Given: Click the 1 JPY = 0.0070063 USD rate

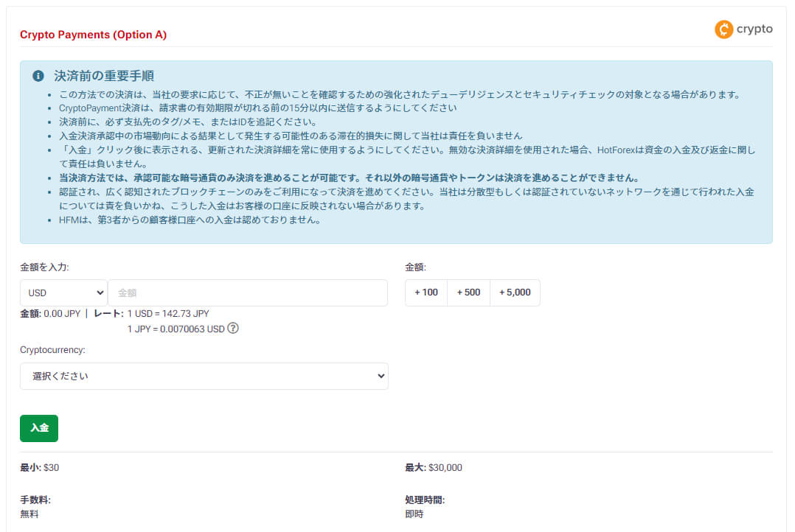Looking at the screenshot, I should 176,329.
